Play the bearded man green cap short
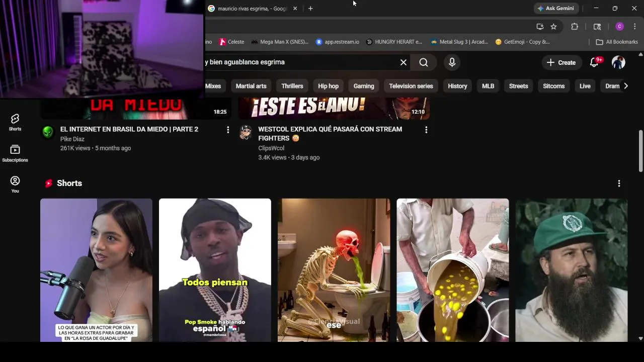This screenshot has width=644, height=362. point(571,270)
